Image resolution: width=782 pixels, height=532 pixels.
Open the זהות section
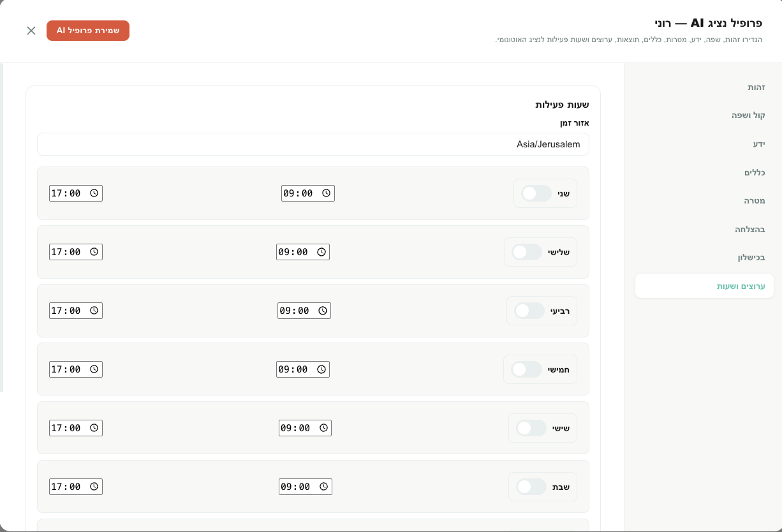pos(704,87)
